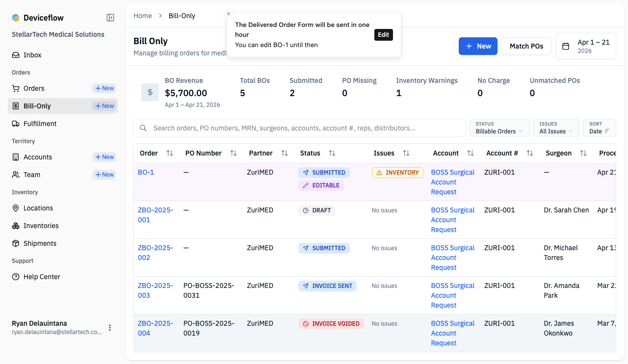
Task: Go to Inbox in sidebar
Action: pyautogui.click(x=32, y=55)
